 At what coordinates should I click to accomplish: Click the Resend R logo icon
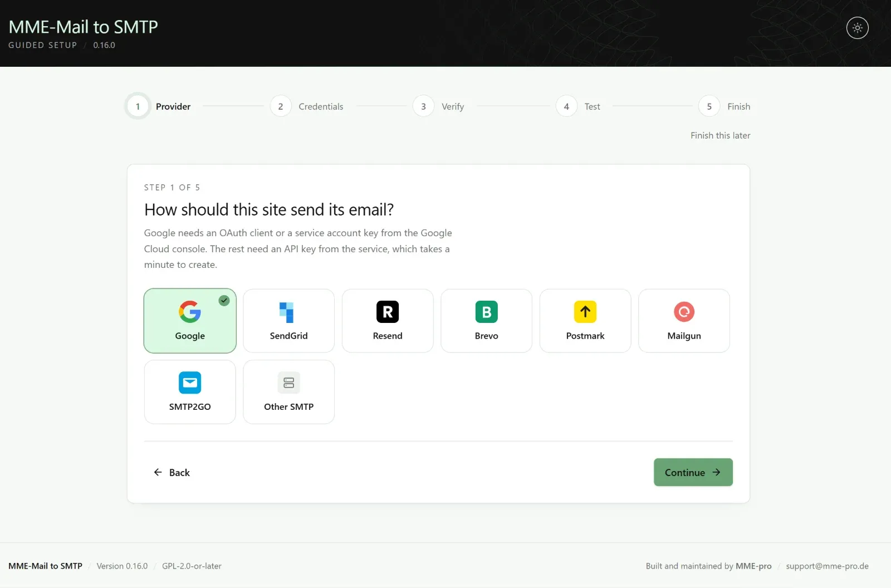click(x=388, y=312)
